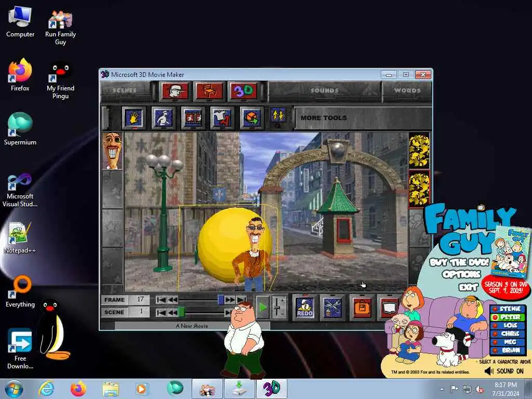Show hidden system tray icons arrow
The height and width of the screenshot is (399, 532).
point(442,389)
